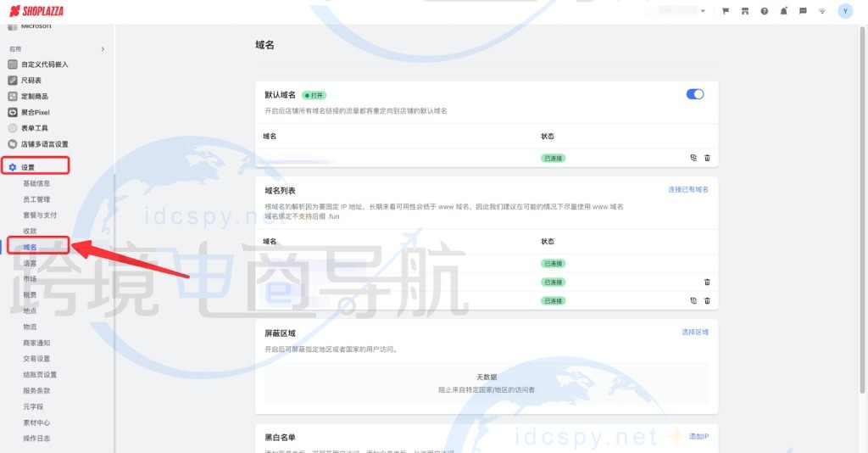Click the 尺码表 app icon
The image size is (868, 453).
(12, 81)
